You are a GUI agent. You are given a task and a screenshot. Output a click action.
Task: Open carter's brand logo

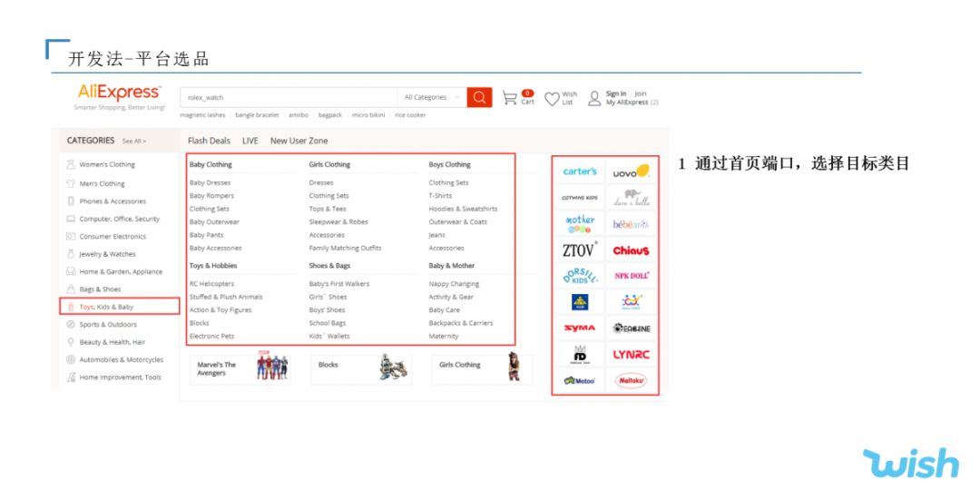(x=579, y=172)
